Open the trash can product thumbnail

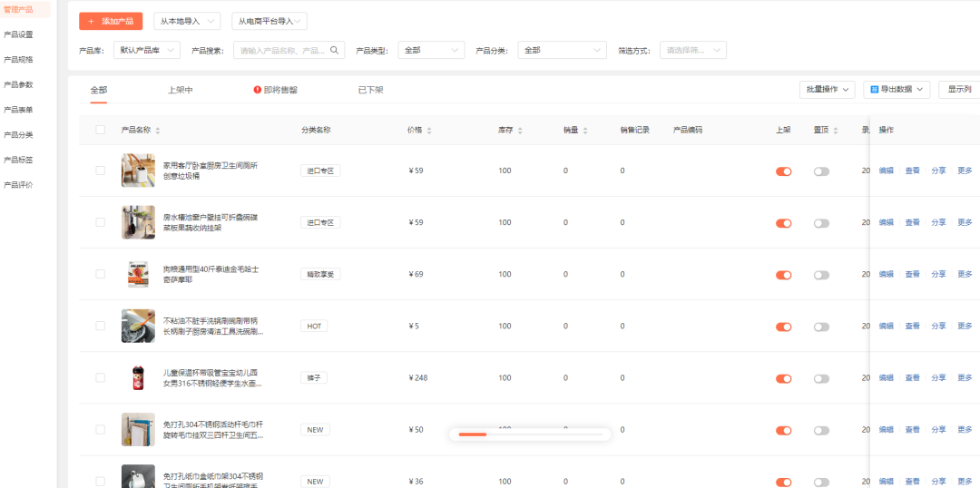click(x=138, y=171)
